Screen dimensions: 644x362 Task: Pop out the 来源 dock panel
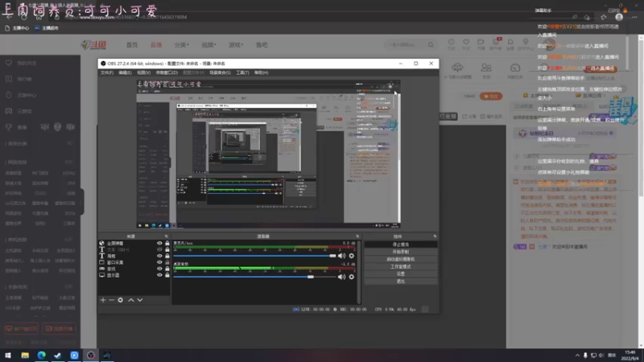167,237
